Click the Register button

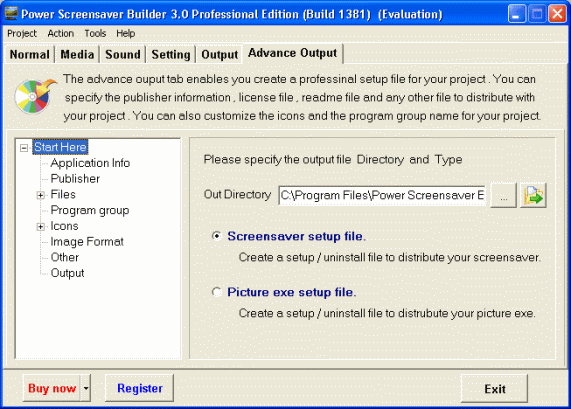point(139,388)
